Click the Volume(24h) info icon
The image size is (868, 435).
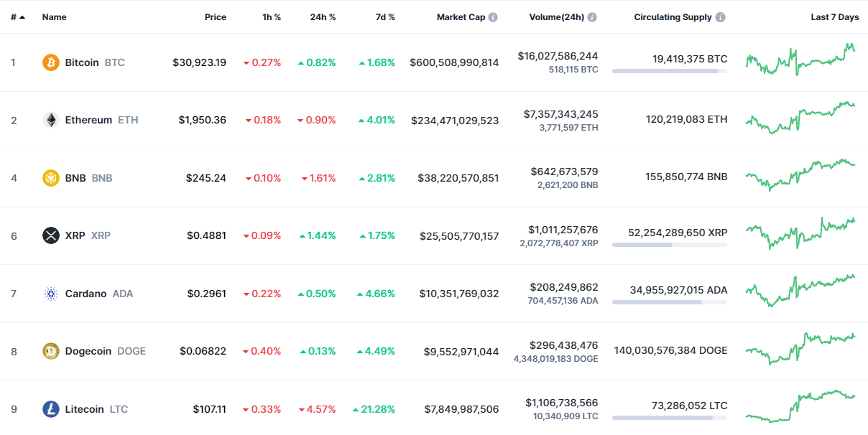tap(592, 17)
